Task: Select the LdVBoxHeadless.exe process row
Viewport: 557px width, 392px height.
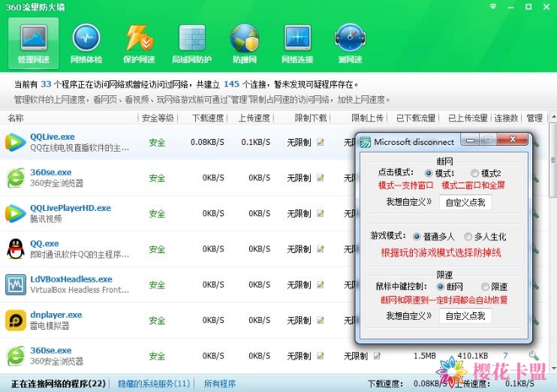Action: (x=71, y=285)
